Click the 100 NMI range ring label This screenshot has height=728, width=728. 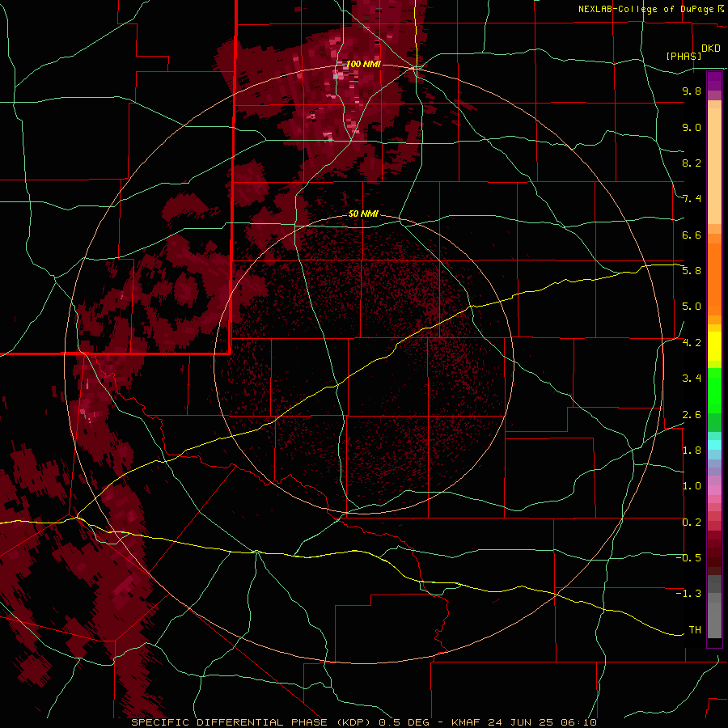pyautogui.click(x=363, y=64)
